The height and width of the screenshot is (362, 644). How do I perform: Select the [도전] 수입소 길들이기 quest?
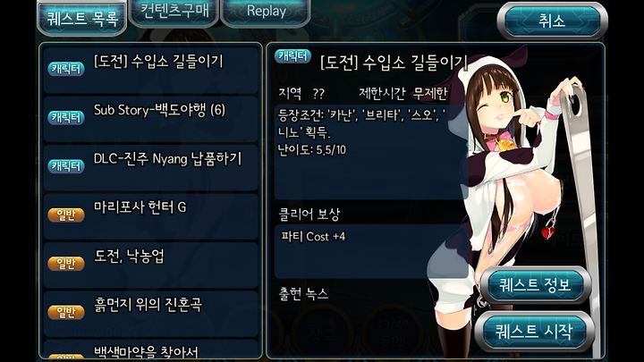click(151, 71)
